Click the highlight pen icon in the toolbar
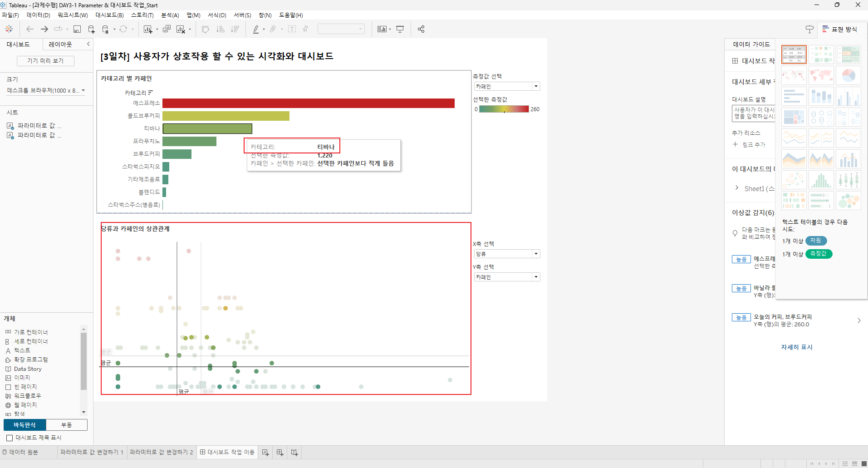 [256, 29]
